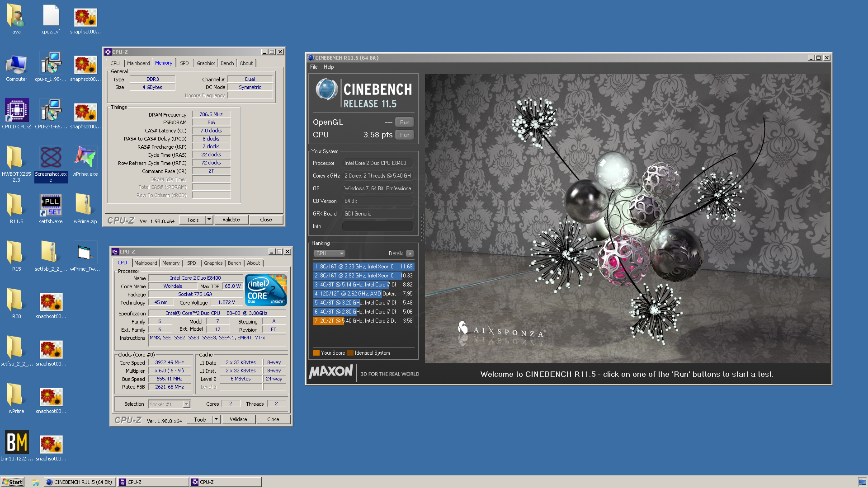Open the wPrime.zip archive icon
Image resolution: width=868 pixels, height=488 pixels.
pos(85,209)
